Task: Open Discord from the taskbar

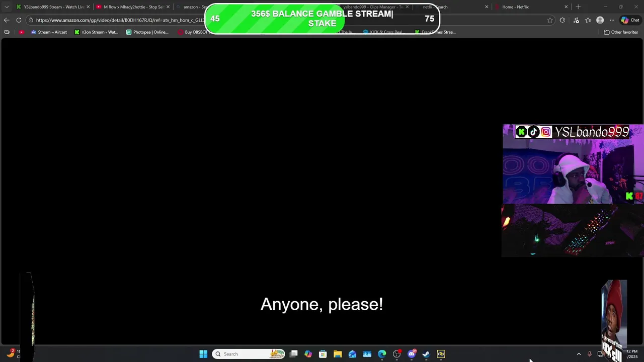Action: click(x=412, y=354)
